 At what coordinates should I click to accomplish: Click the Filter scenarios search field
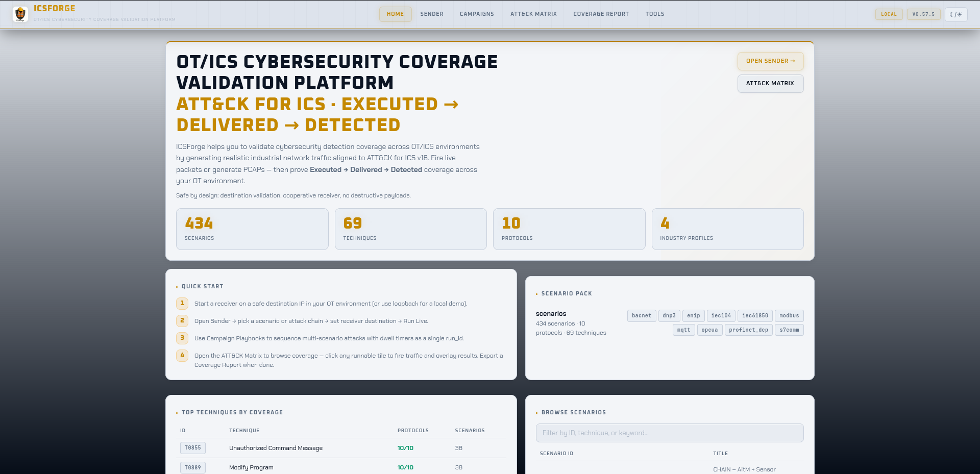click(x=669, y=433)
